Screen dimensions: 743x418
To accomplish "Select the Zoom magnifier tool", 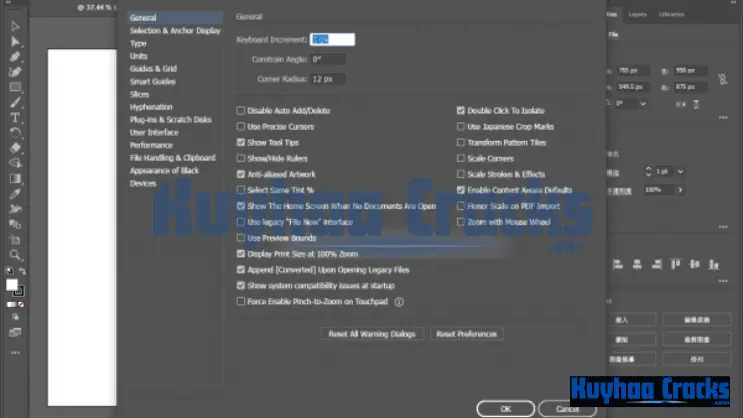I will coord(15,255).
